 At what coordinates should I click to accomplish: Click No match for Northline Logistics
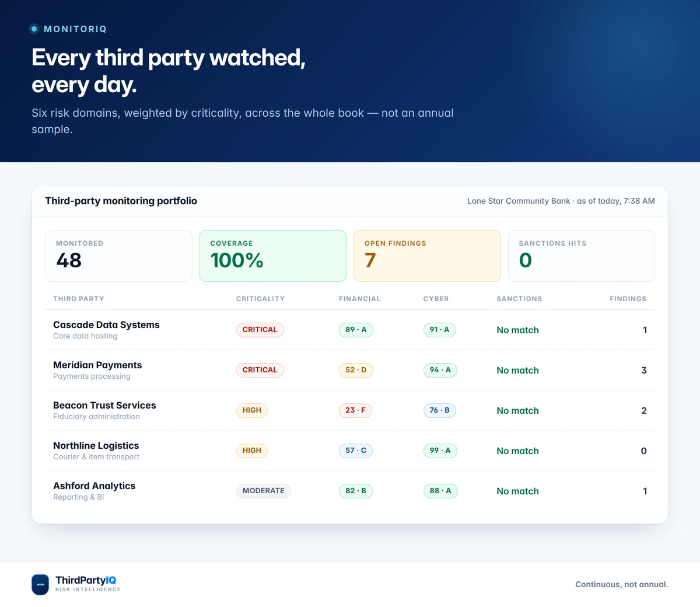pyautogui.click(x=518, y=451)
